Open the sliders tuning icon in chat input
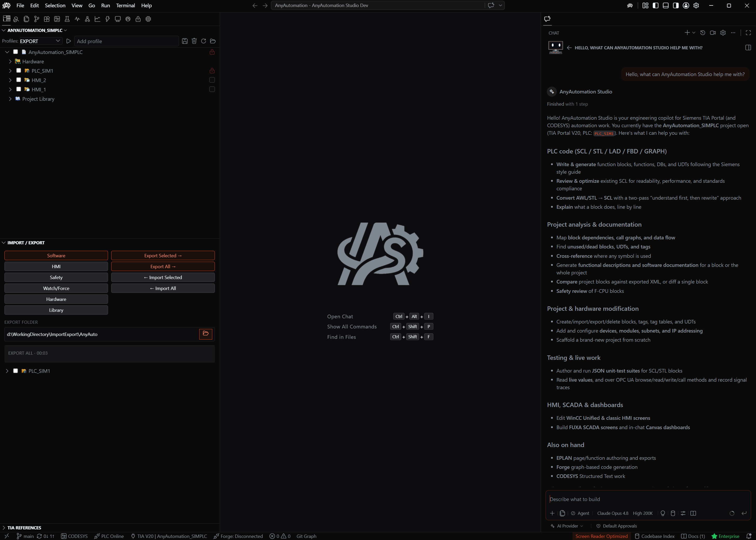This screenshot has height=540, width=756. pyautogui.click(x=683, y=513)
